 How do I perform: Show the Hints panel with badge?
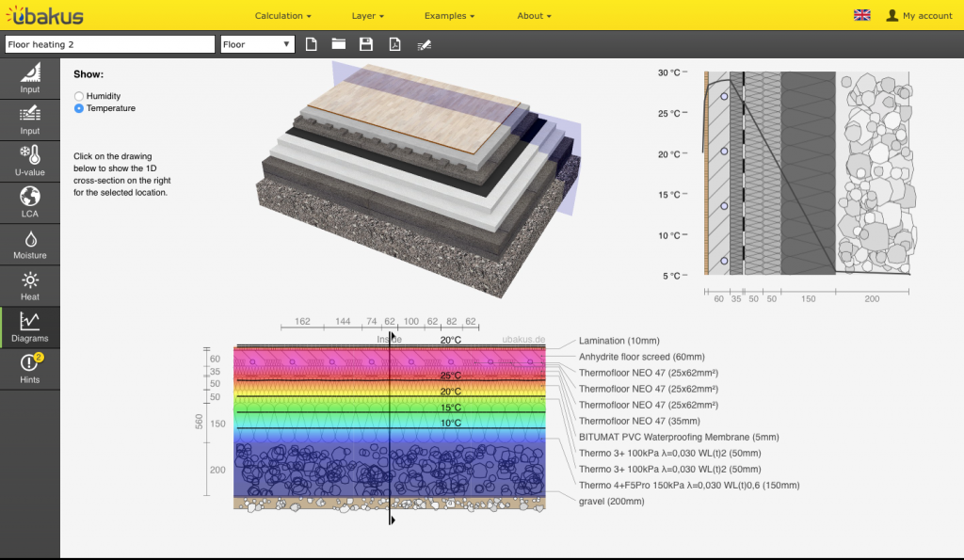point(29,368)
